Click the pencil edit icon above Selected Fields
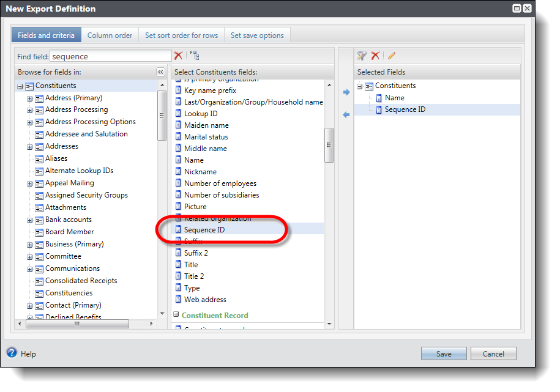Image resolution: width=560 pixels, height=392 pixels. click(392, 56)
